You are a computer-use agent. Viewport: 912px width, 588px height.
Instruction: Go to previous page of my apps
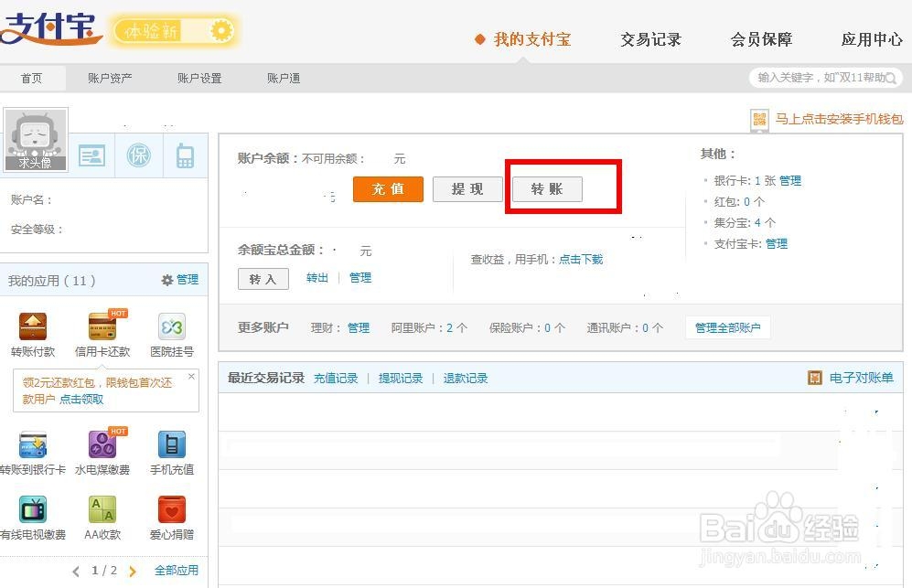click(x=76, y=572)
